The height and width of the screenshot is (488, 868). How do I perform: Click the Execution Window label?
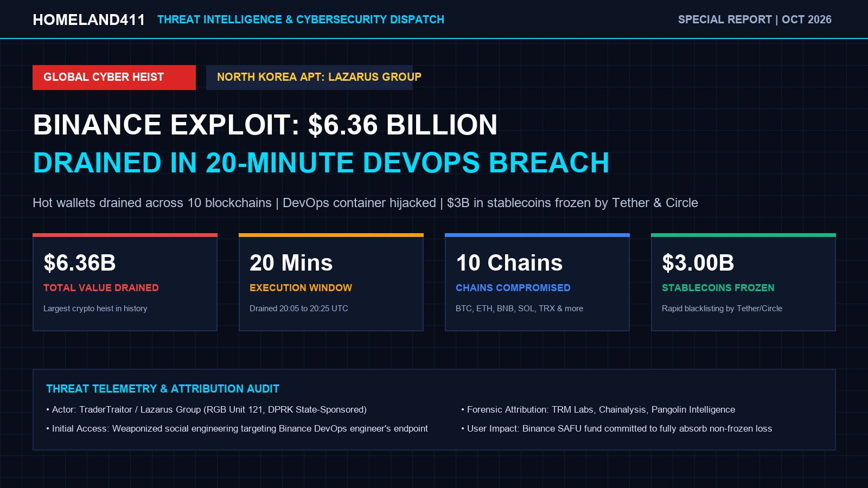point(301,288)
